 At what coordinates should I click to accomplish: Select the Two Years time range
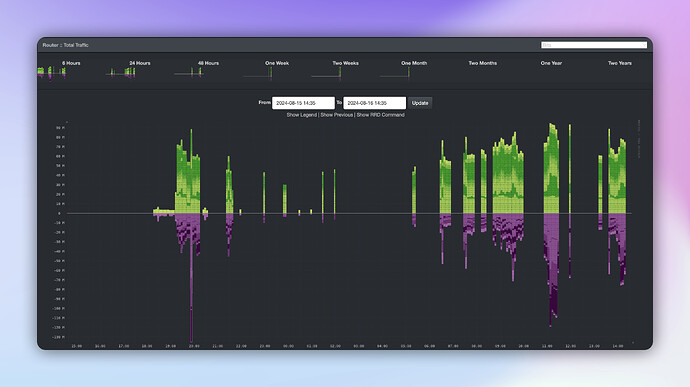coord(620,63)
